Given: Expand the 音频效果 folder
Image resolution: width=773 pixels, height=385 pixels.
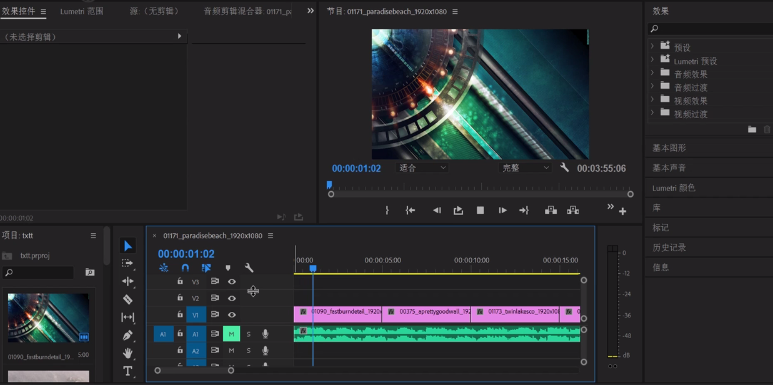Looking at the screenshot, I should click(652, 72).
